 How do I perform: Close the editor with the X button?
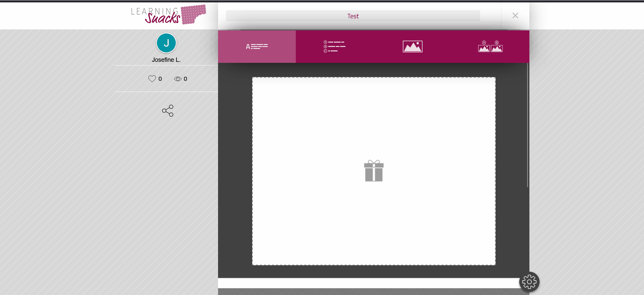pos(515,16)
